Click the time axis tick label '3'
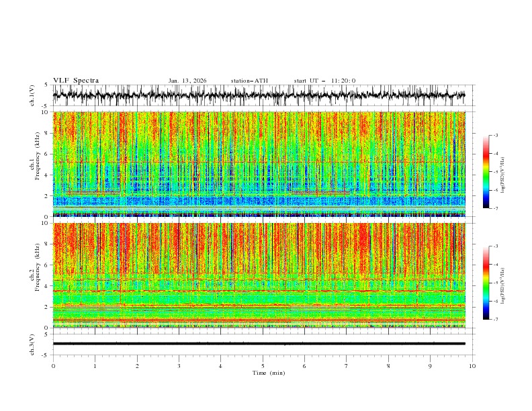The width and height of the screenshot is (532, 411). [179, 366]
